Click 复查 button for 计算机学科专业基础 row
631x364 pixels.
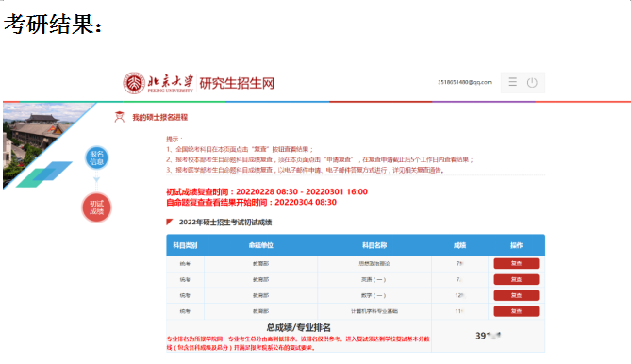coord(516,311)
